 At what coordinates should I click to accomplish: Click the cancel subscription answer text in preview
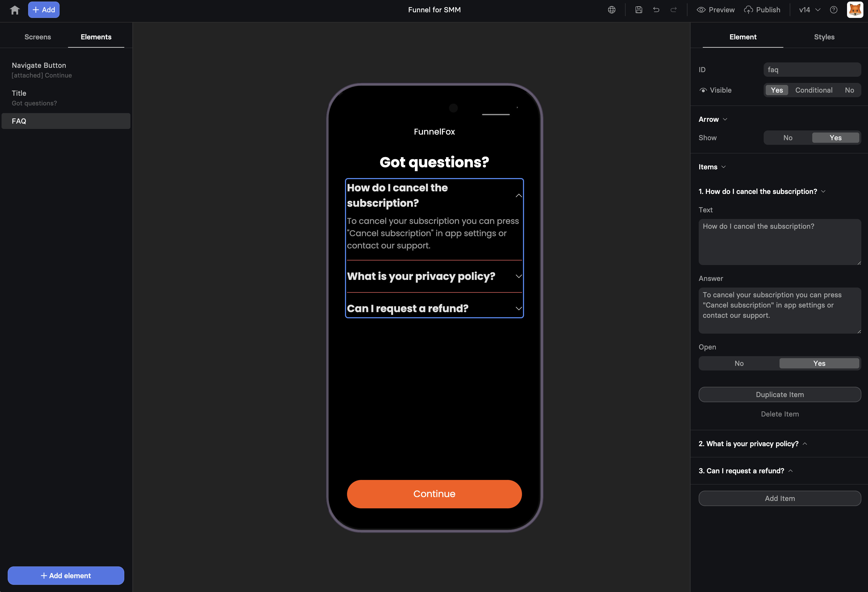[x=433, y=233]
